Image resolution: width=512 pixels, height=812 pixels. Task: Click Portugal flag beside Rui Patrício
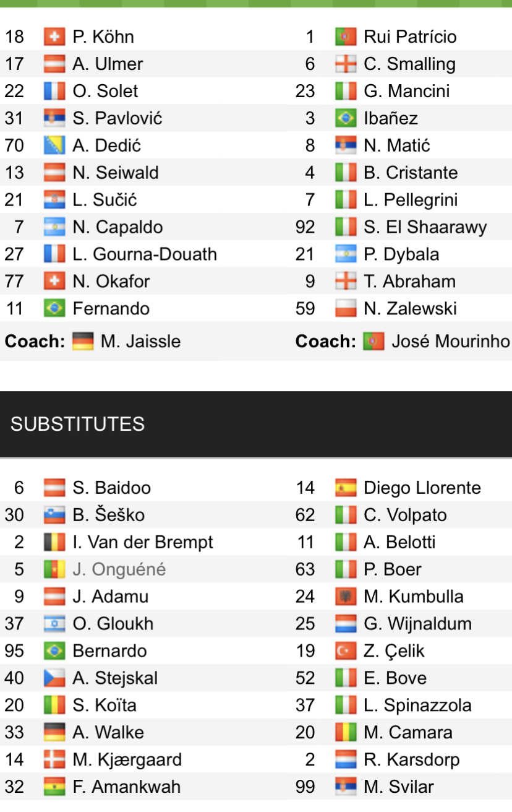[346, 37]
